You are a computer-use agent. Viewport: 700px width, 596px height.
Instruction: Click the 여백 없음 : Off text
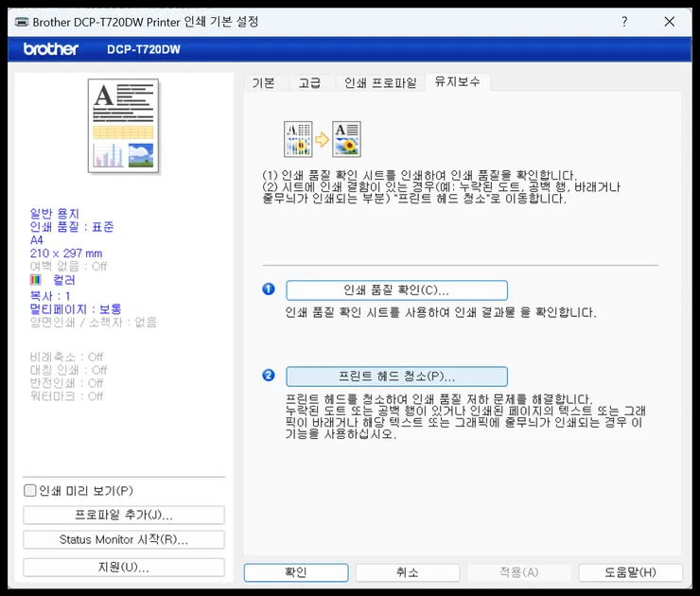68,267
